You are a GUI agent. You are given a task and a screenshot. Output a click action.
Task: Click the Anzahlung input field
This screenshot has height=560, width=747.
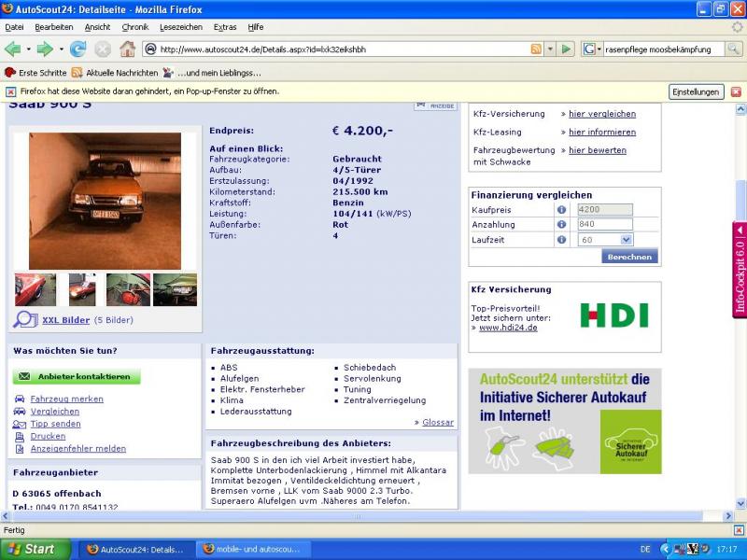[x=605, y=224]
